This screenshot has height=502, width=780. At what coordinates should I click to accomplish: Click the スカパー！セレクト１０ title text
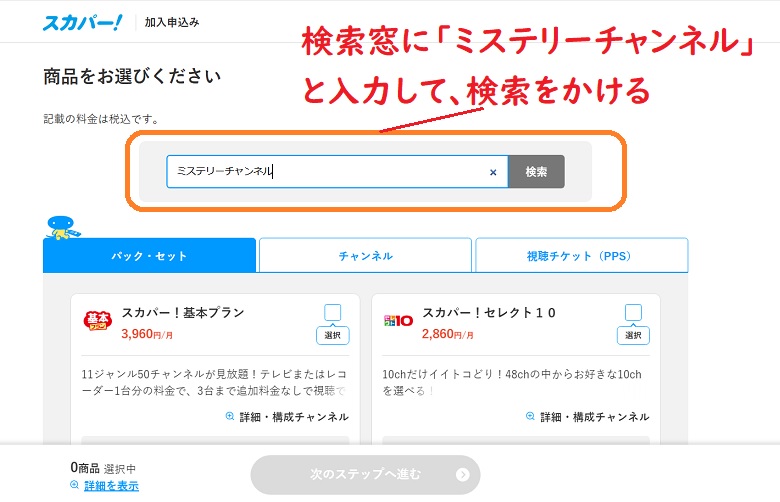click(489, 312)
